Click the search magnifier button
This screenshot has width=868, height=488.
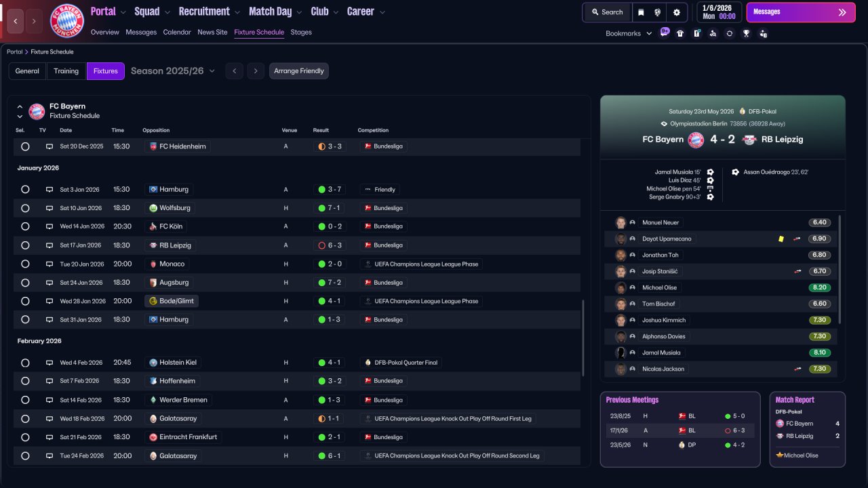[x=607, y=12]
